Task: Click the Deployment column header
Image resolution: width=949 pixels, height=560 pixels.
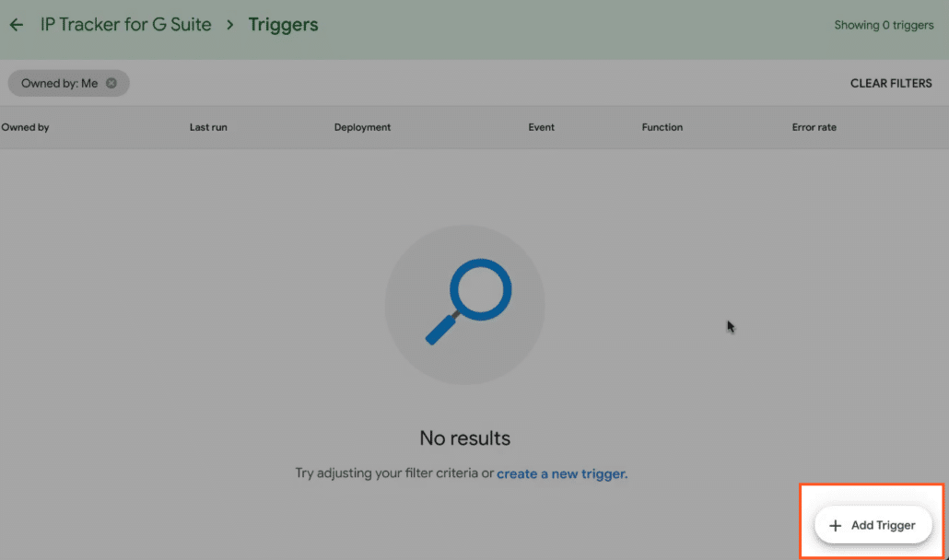Action: tap(362, 128)
